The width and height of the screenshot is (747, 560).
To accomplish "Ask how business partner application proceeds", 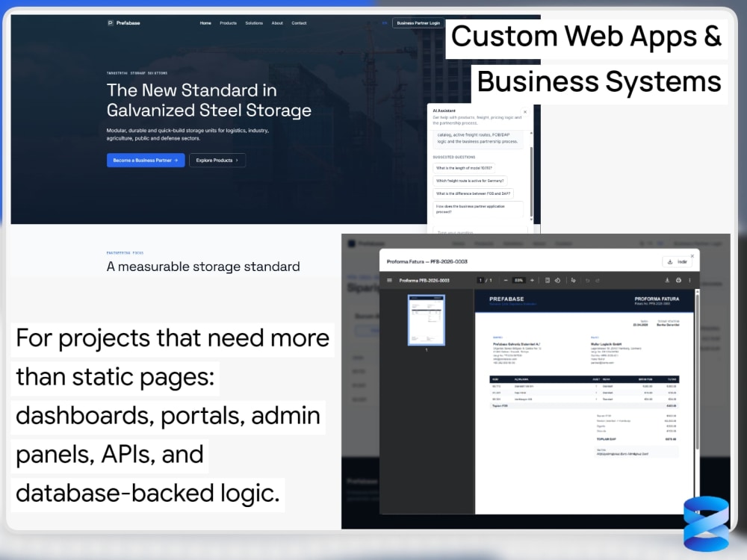I will [478, 209].
